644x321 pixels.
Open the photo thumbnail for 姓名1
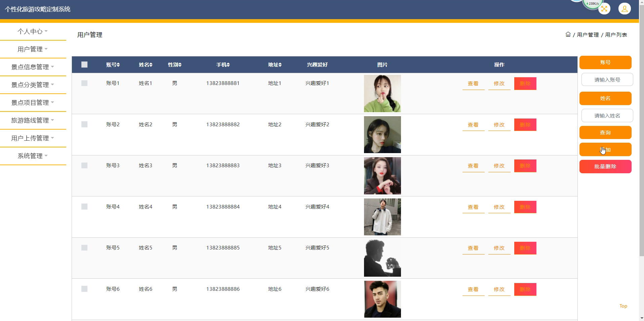[383, 93]
